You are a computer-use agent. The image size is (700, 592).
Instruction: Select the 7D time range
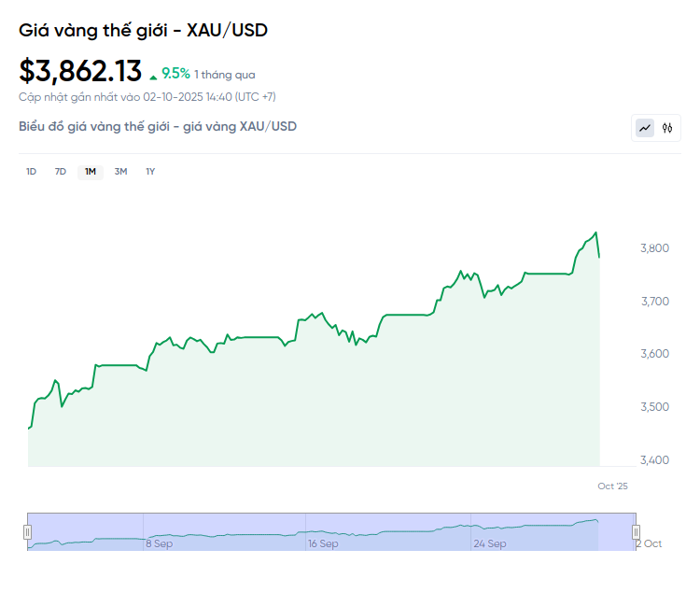[x=61, y=172]
